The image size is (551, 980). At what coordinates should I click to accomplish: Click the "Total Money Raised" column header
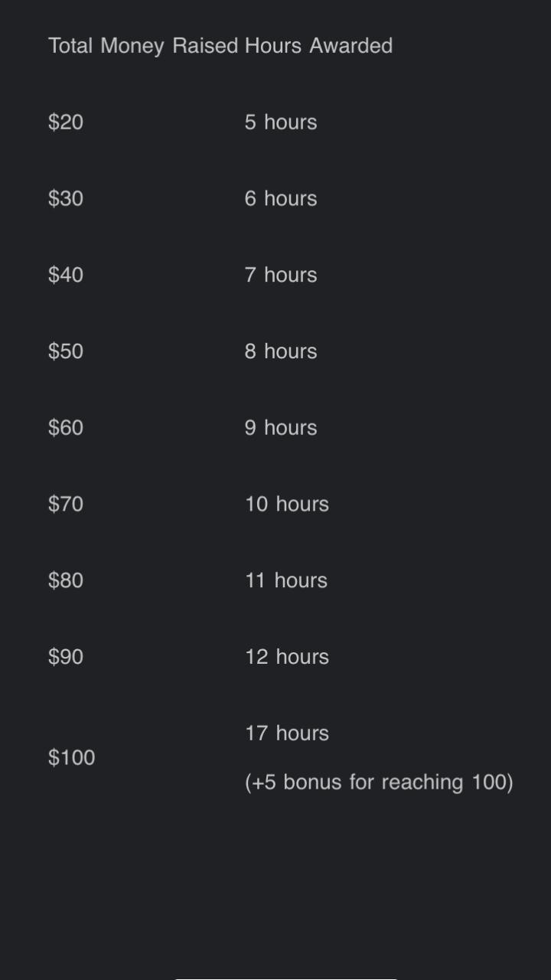[x=144, y=46]
